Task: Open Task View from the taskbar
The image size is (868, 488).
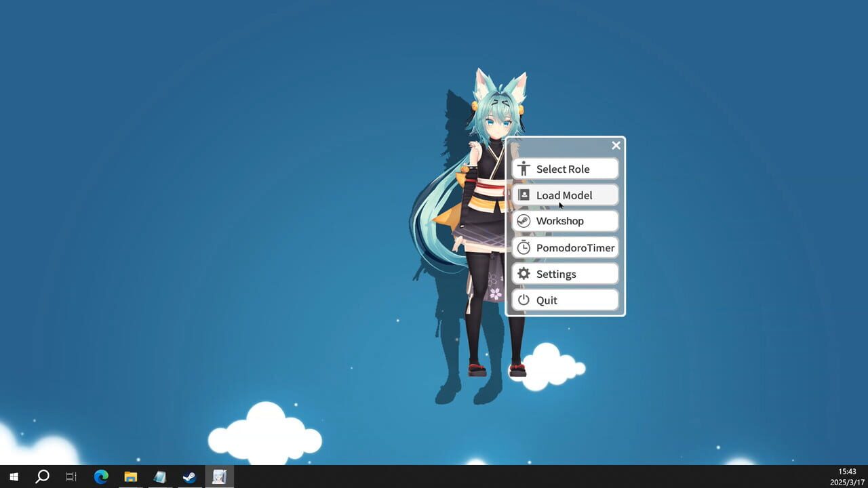Action: click(71, 476)
